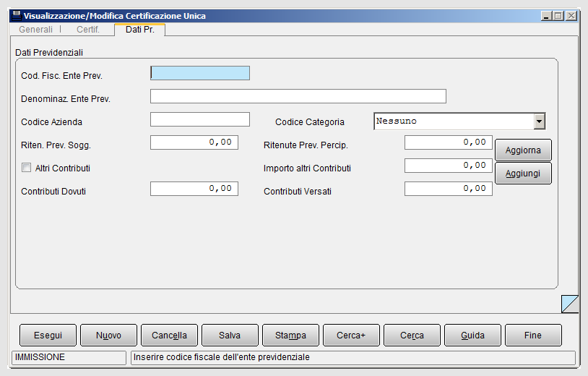
Task: Click the Denominaz. Ente Prev. input field
Action: [298, 96]
